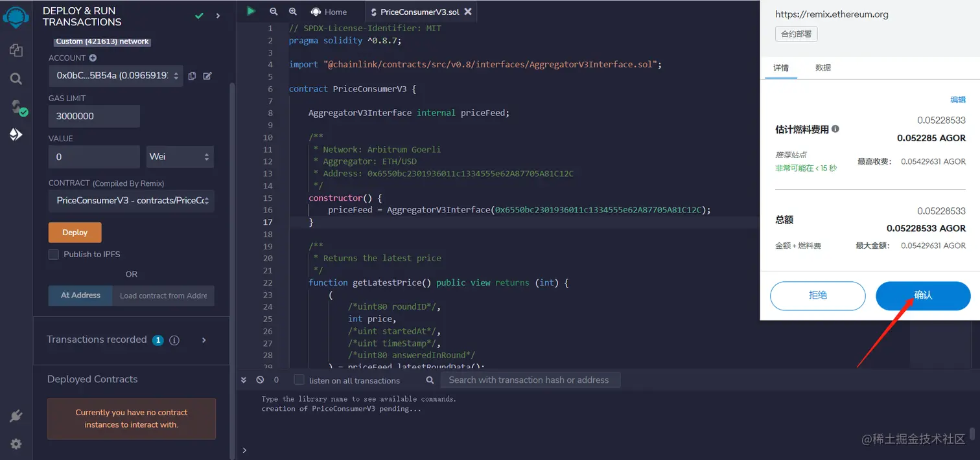Click the terminal command prompt arrow
Viewport: 980px width, 460px height.
point(244,450)
